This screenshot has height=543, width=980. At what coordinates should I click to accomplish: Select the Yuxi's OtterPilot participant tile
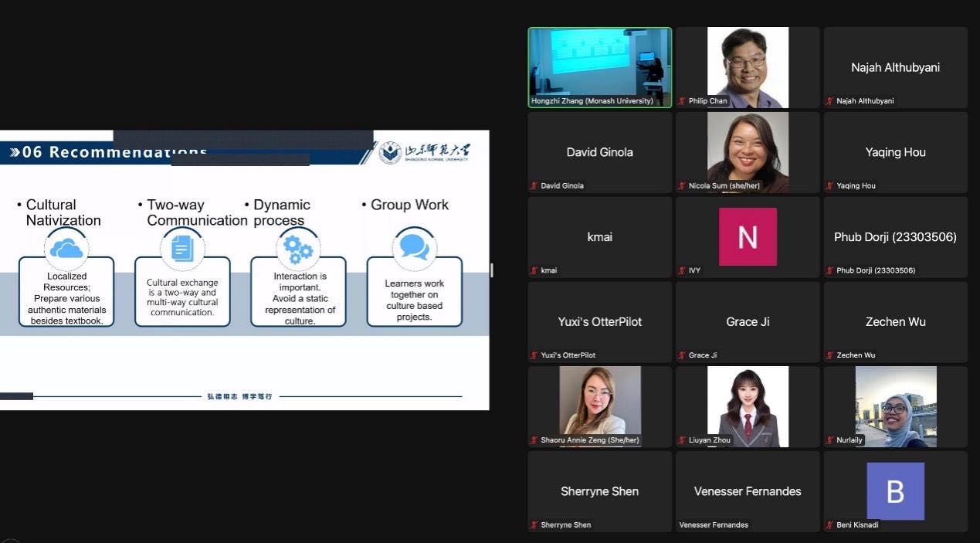[x=599, y=322]
